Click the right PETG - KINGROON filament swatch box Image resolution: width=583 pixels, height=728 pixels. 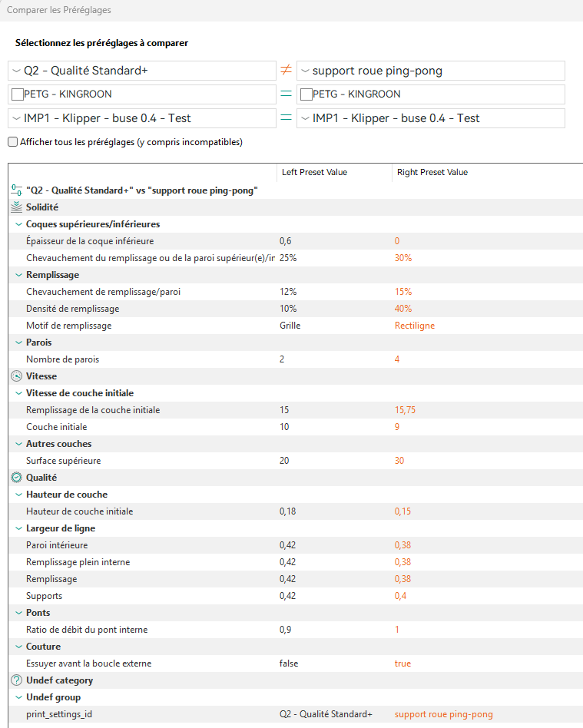[x=306, y=94]
